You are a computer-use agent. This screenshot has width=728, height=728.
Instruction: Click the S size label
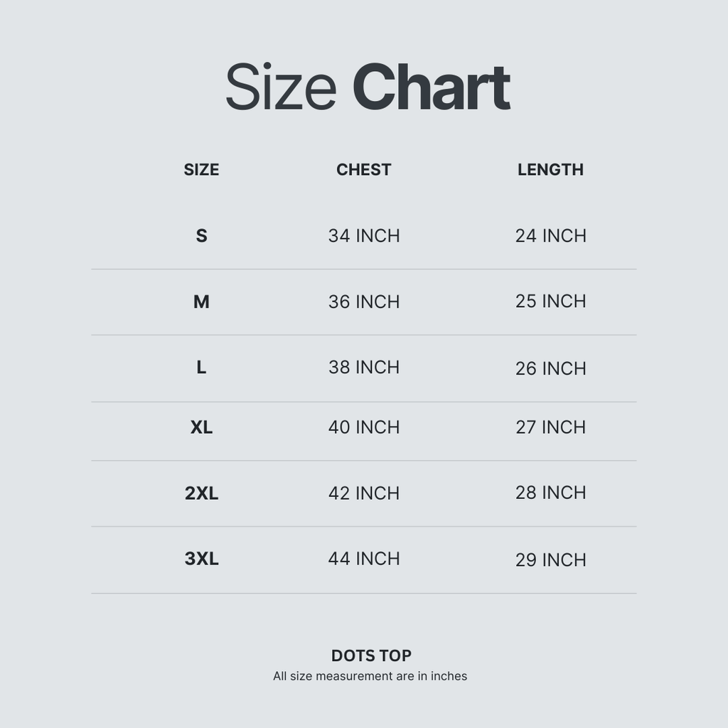click(x=201, y=236)
